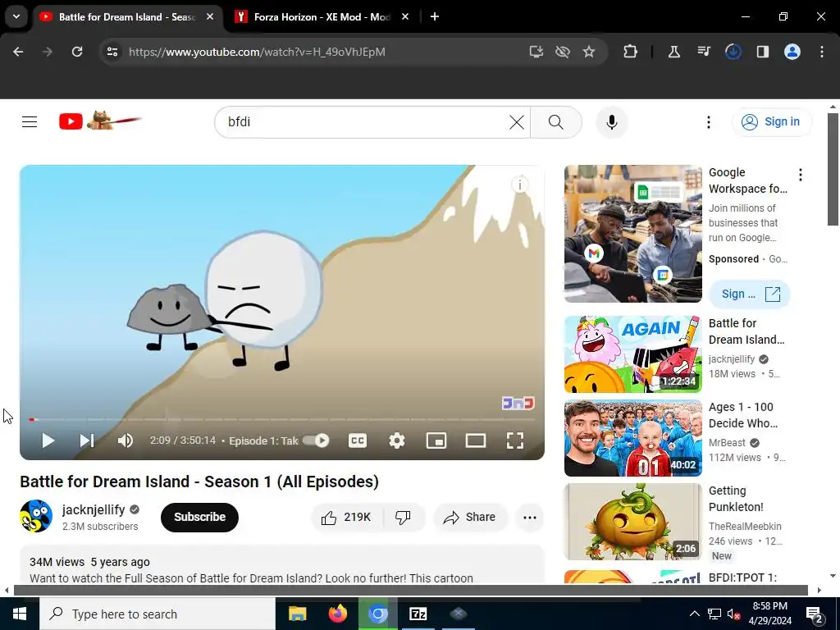
Task: Open the third-party cookies eye icon
Action: [563, 52]
